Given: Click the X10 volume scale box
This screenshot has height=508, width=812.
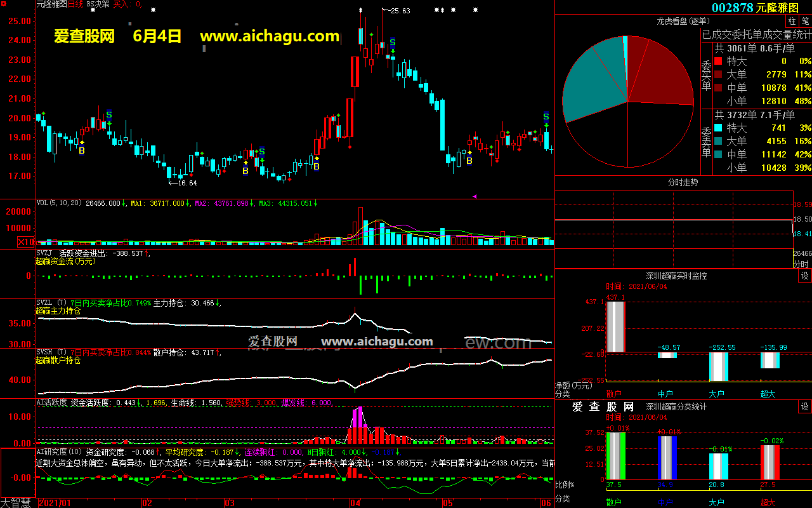Looking at the screenshot, I should [26, 242].
